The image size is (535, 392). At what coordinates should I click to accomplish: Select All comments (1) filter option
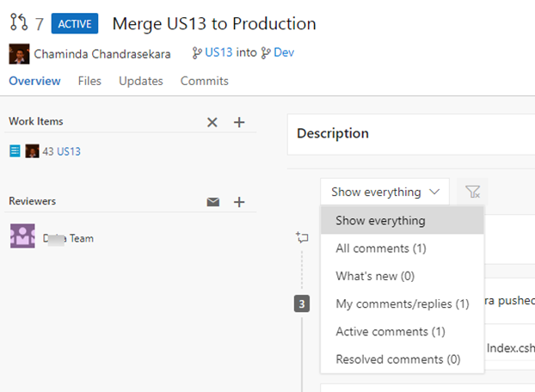pyautogui.click(x=380, y=248)
